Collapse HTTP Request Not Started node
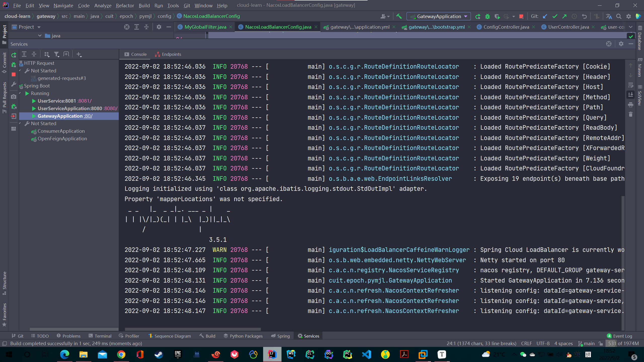Screen dimensions: 644x362 [20, 71]
